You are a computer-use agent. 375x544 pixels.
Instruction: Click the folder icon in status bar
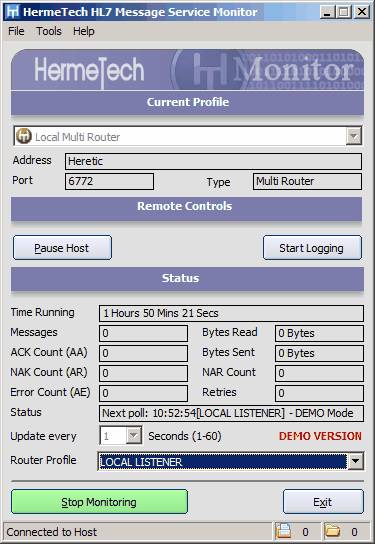(x=332, y=531)
